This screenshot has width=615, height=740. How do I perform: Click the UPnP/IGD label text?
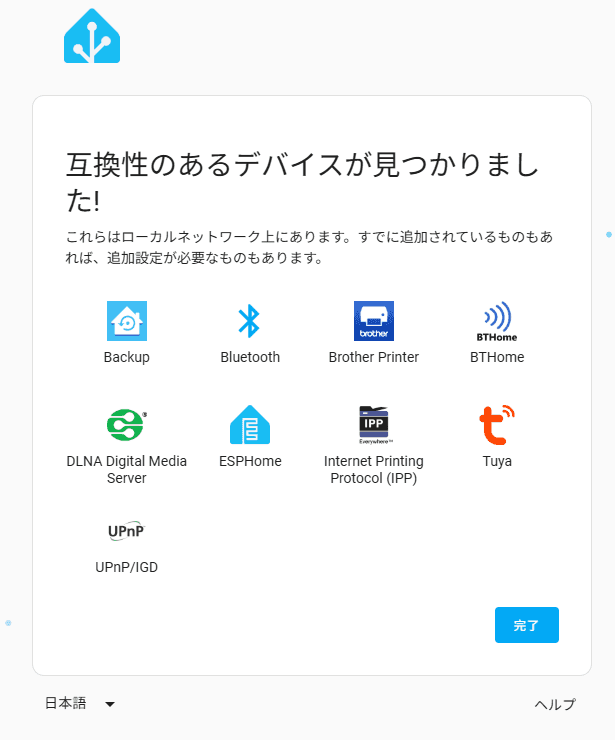coord(126,567)
